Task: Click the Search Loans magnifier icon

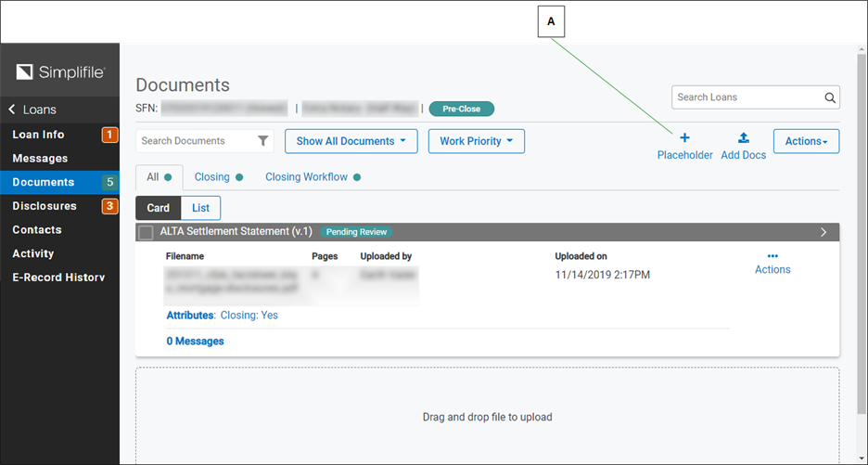Action: tap(830, 97)
